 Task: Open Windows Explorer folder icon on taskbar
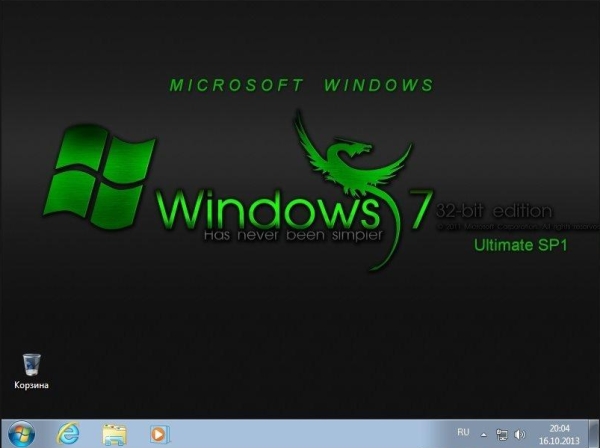(x=114, y=434)
